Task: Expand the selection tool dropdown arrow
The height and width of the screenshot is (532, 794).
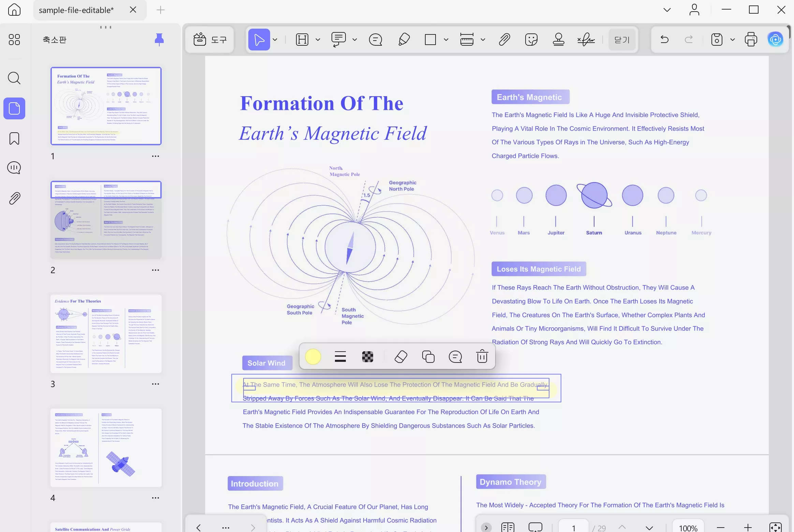Action: [x=275, y=40]
